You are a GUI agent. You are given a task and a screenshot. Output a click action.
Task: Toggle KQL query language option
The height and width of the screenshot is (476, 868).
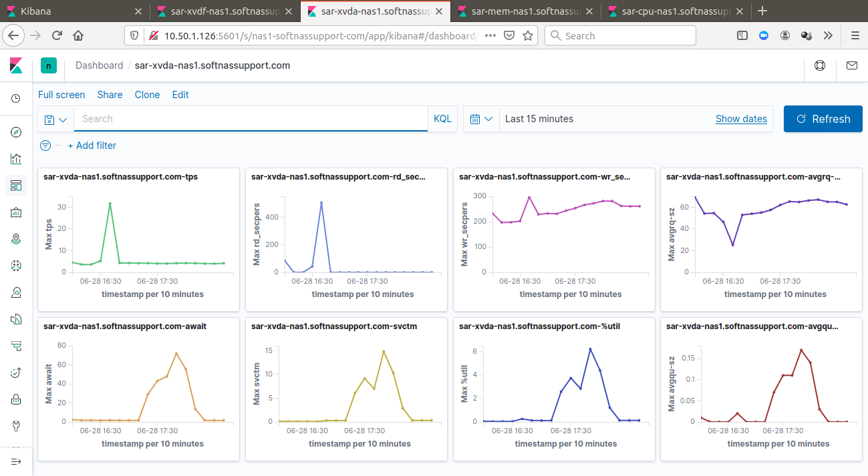[442, 119]
